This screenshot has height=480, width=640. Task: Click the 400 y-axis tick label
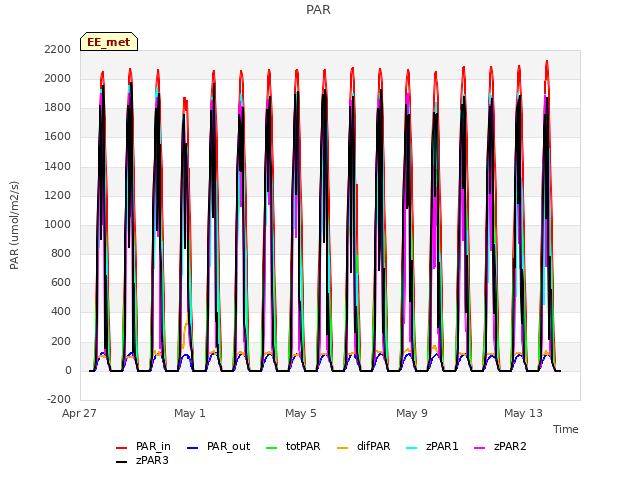61,312
